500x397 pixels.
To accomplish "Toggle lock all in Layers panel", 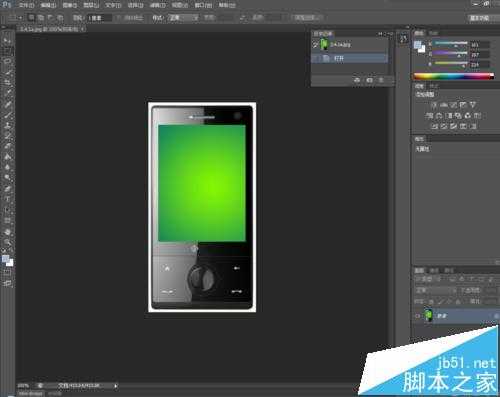I will [x=458, y=301].
